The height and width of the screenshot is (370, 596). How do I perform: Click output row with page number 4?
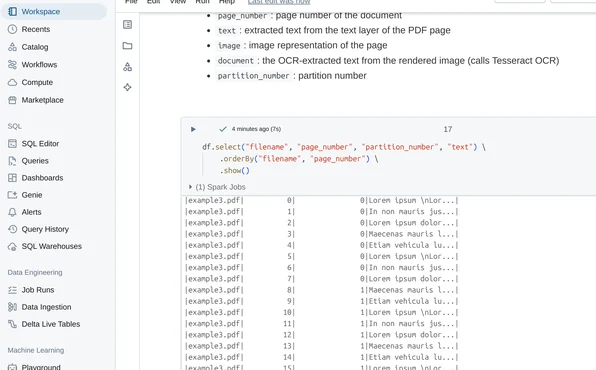[x=322, y=245]
